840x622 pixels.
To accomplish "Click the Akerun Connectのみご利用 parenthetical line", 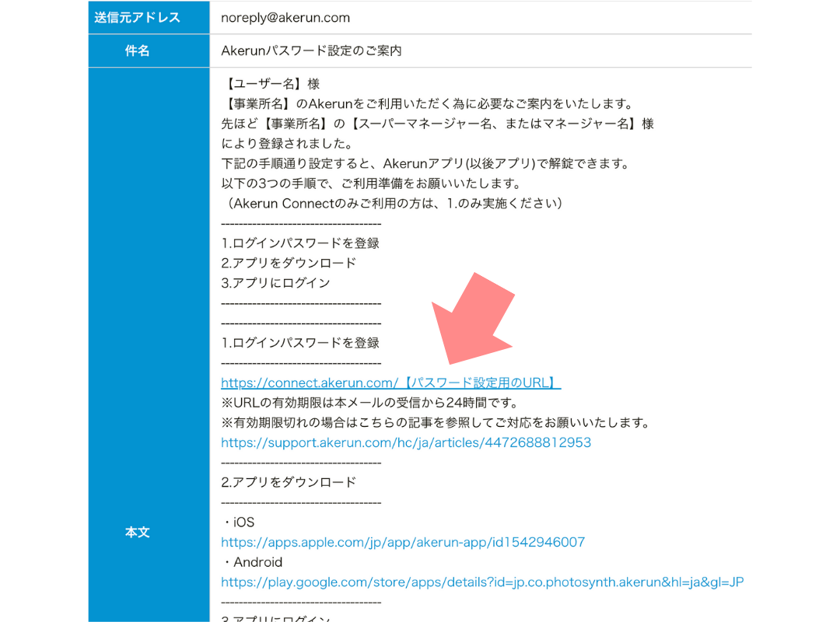I will [391, 204].
